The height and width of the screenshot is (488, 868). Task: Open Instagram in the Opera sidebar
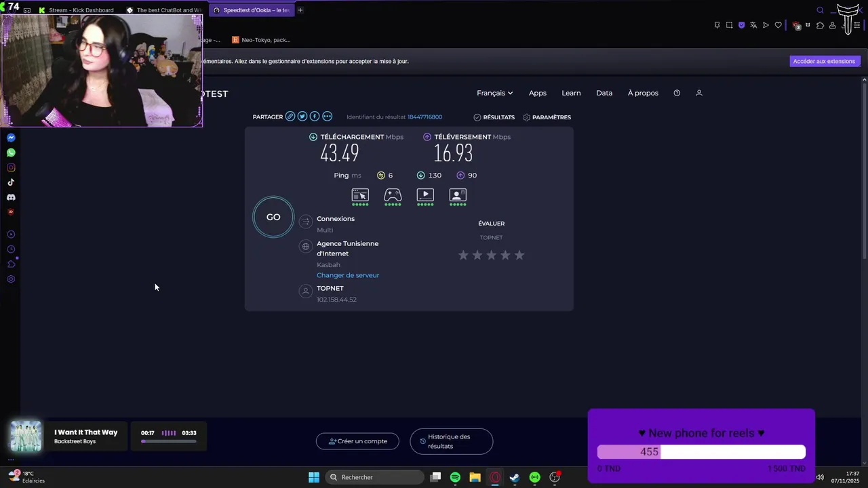coord(11,167)
